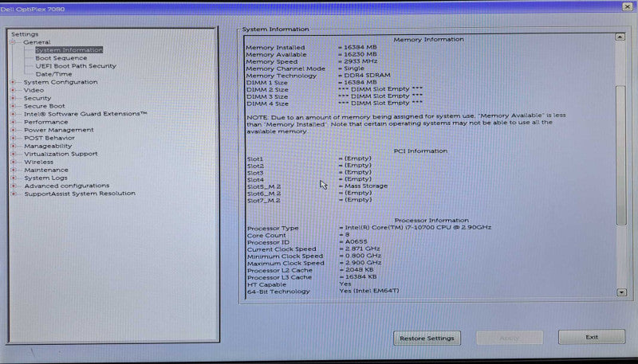Collapse the General tree node
Screen dimensions: 638x364
13,42
